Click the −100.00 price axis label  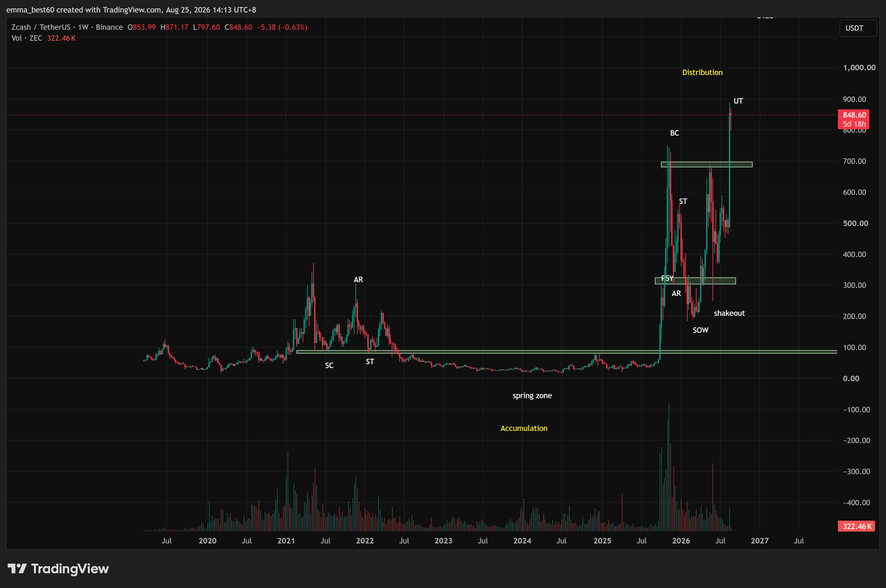(x=857, y=410)
